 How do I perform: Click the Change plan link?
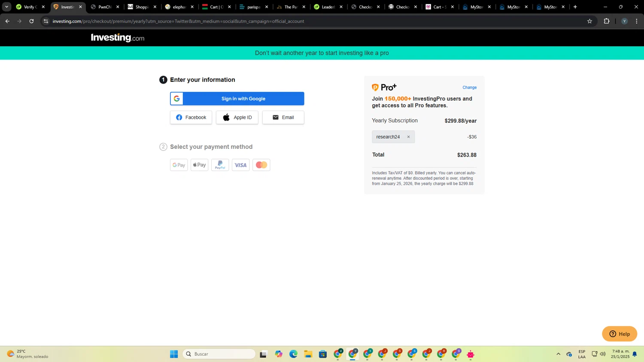click(470, 87)
